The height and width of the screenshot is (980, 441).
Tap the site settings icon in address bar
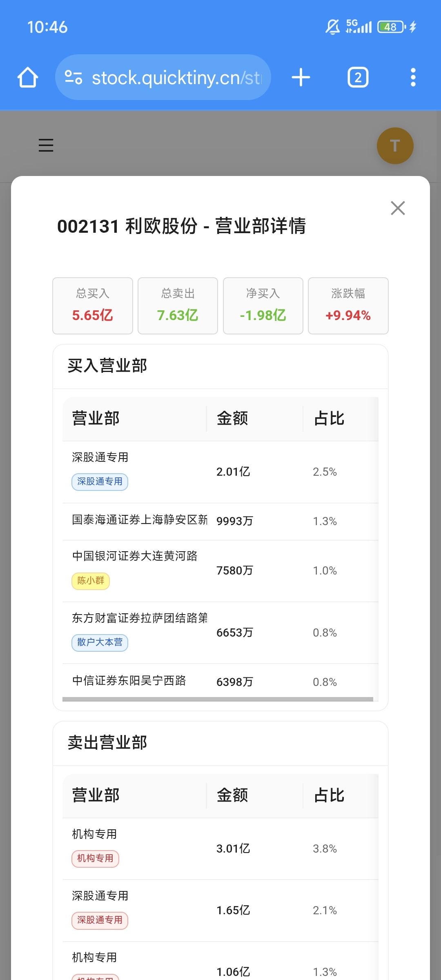[x=73, y=77]
